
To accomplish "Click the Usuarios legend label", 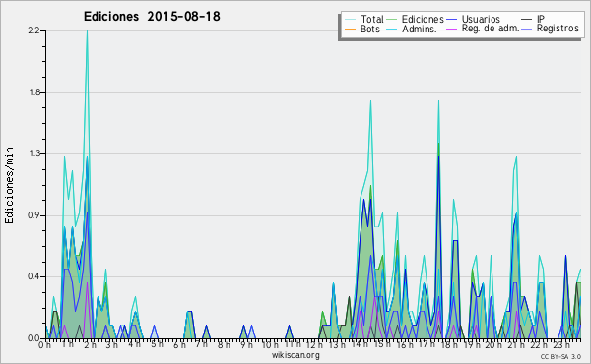I will [481, 19].
